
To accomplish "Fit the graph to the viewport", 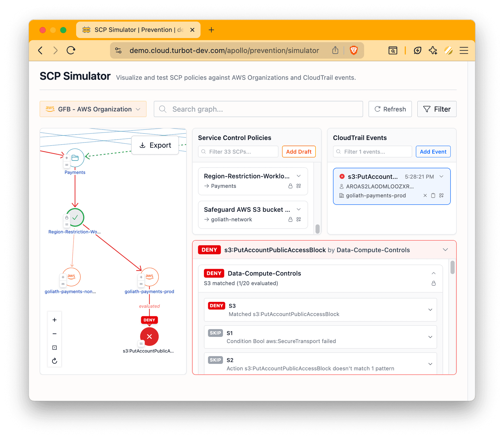I will pyautogui.click(x=55, y=348).
